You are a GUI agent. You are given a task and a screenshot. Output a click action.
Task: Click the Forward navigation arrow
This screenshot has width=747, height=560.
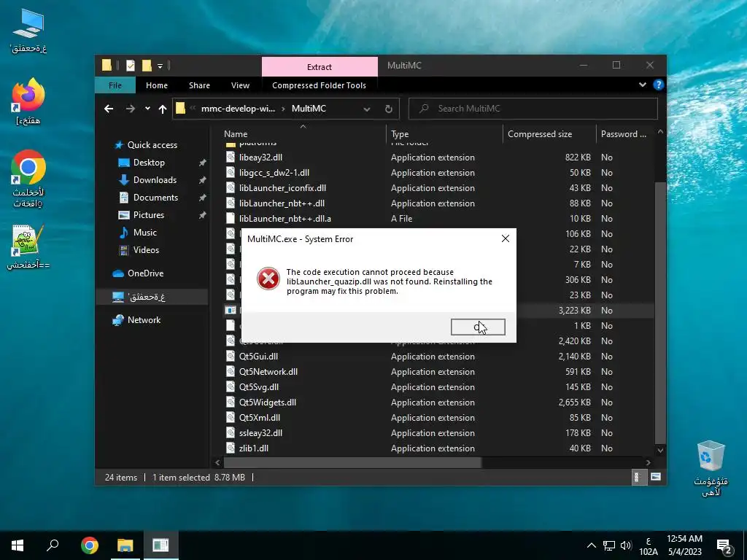(130, 109)
